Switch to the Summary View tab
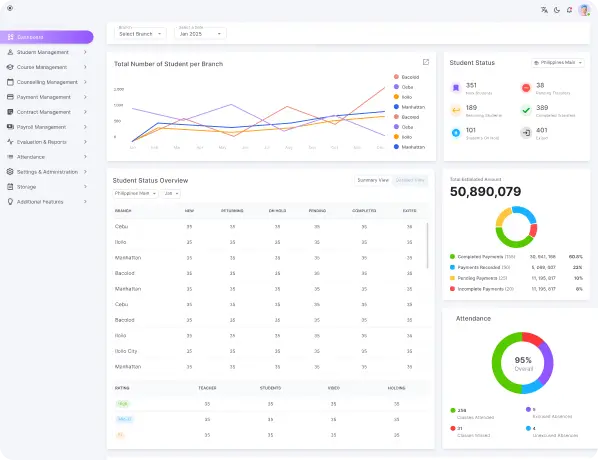The image size is (598, 460). pyautogui.click(x=373, y=180)
